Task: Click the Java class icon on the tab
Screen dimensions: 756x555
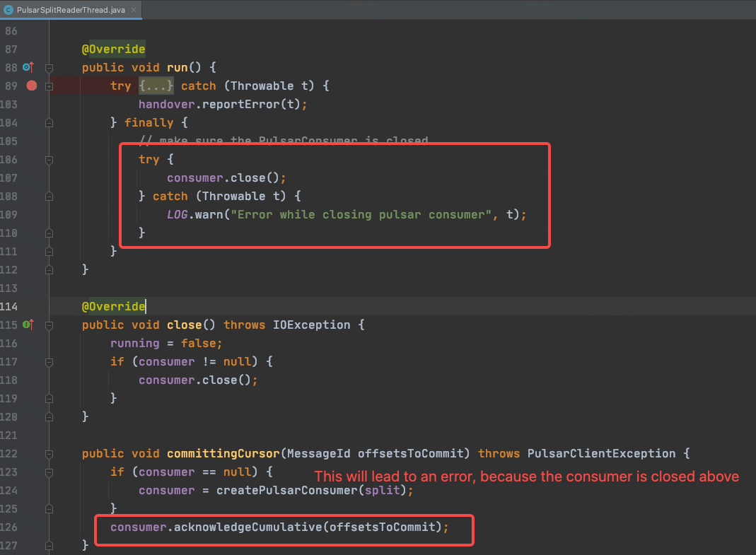Action: pyautogui.click(x=8, y=10)
